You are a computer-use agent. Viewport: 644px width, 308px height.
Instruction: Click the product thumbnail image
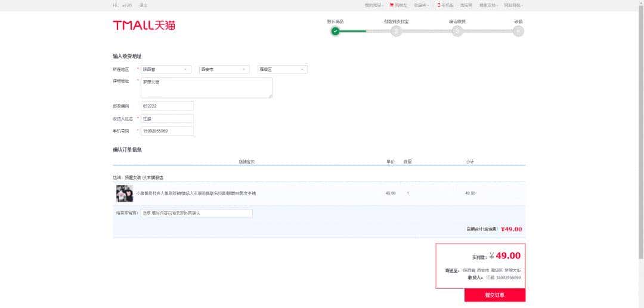125,193
